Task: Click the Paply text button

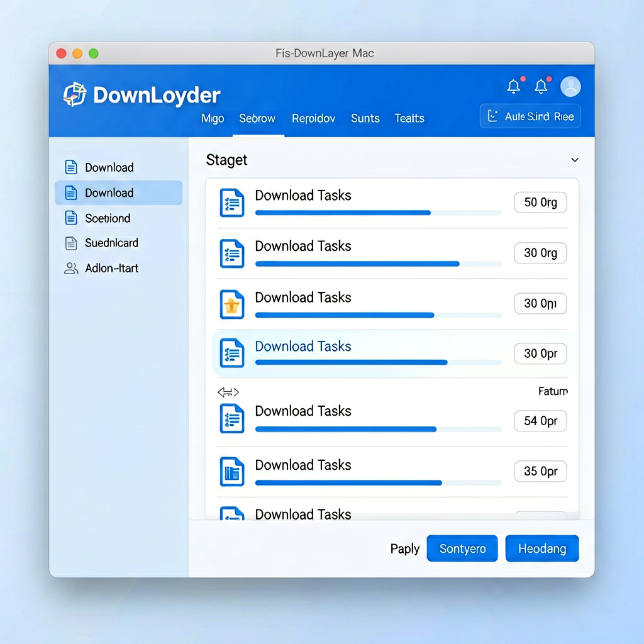Action: pyautogui.click(x=404, y=548)
